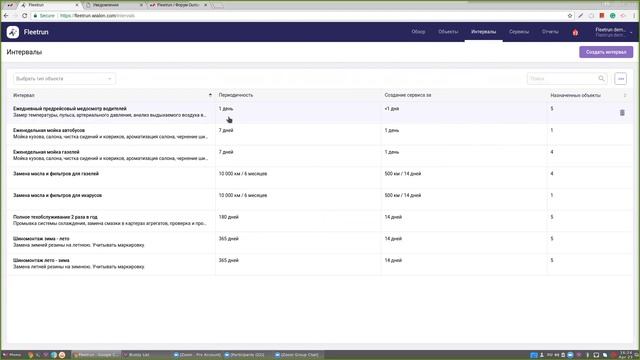
Task: Click the taskbar clock
Action: point(627,354)
